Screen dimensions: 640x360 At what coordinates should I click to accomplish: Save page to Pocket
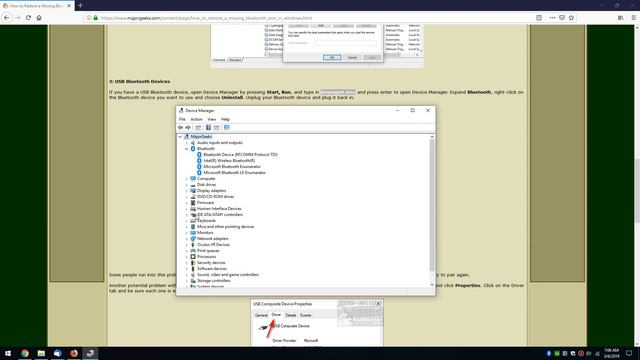coord(562,18)
